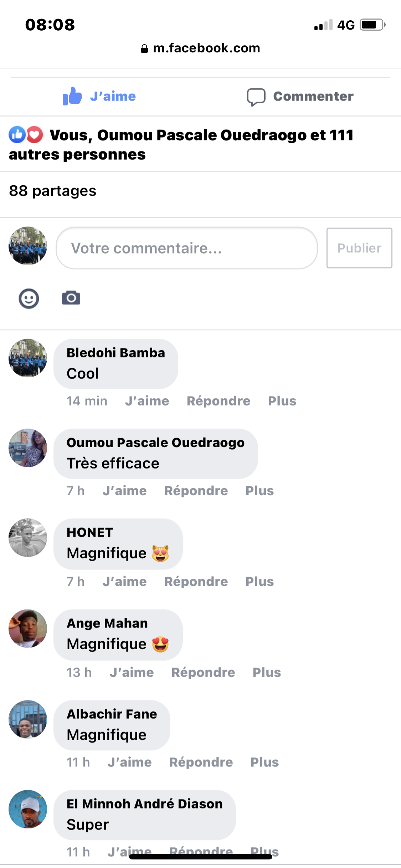Tap the lock icon beside m.facebook.com

pyautogui.click(x=144, y=48)
